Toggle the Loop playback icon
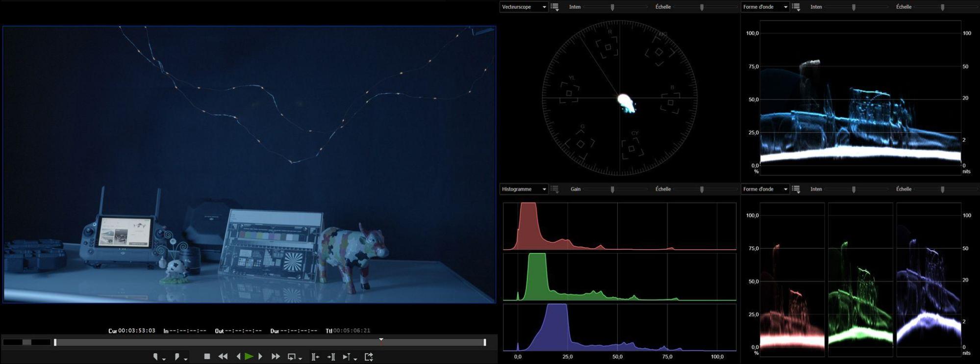980x364 pixels. coord(292,357)
